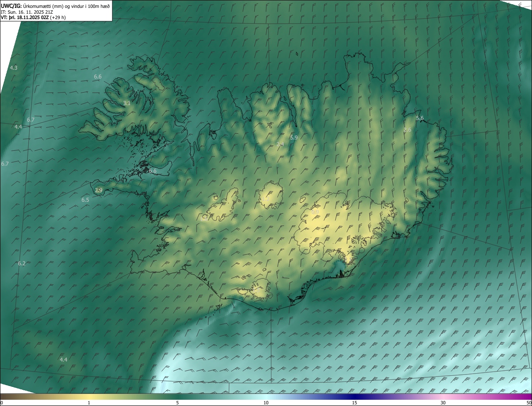Click the '50' tick on the color scale
The height and width of the screenshot is (406, 532).
[529, 403]
